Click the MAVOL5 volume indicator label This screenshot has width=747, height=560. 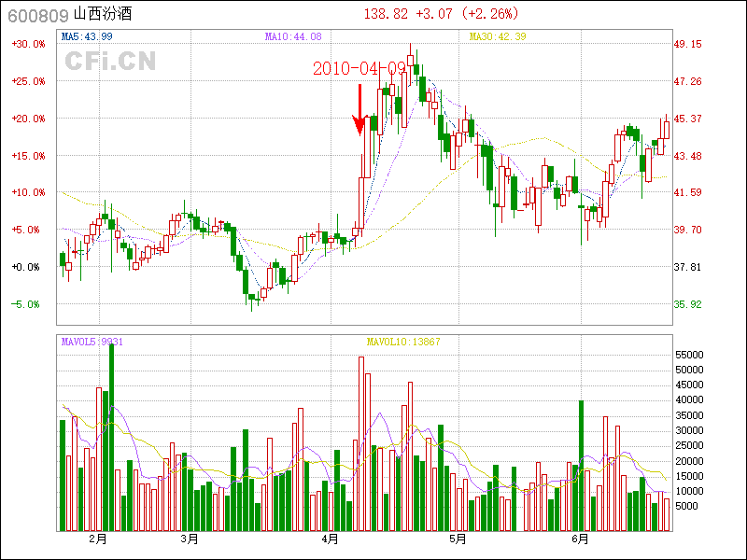(x=92, y=342)
